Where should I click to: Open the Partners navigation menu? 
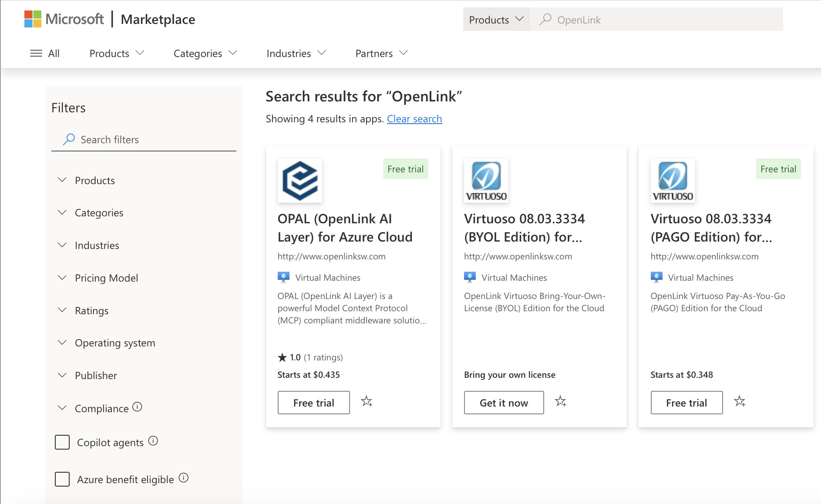point(381,53)
